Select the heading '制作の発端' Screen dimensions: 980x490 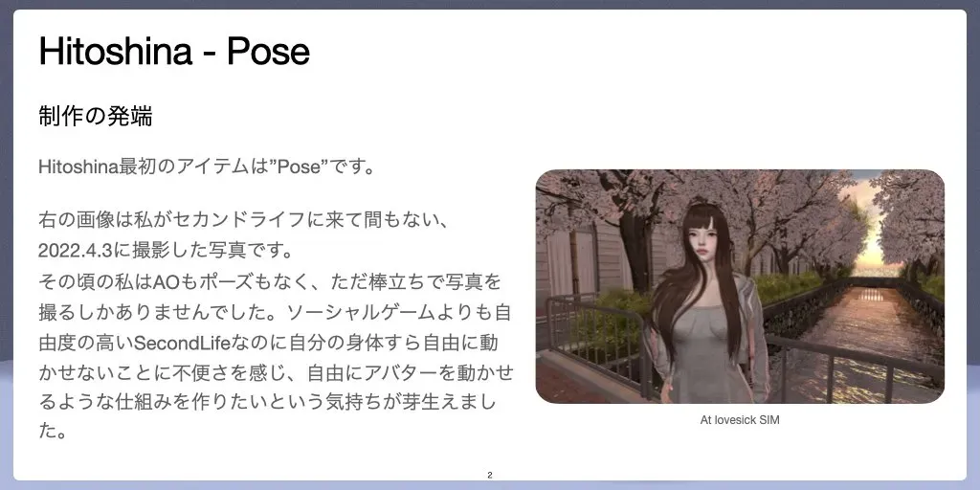tap(95, 116)
